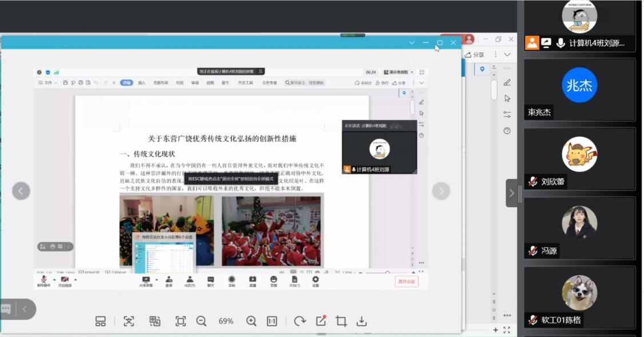Collapse the participants side panel arrow
644x337 pixels.
tap(511, 193)
